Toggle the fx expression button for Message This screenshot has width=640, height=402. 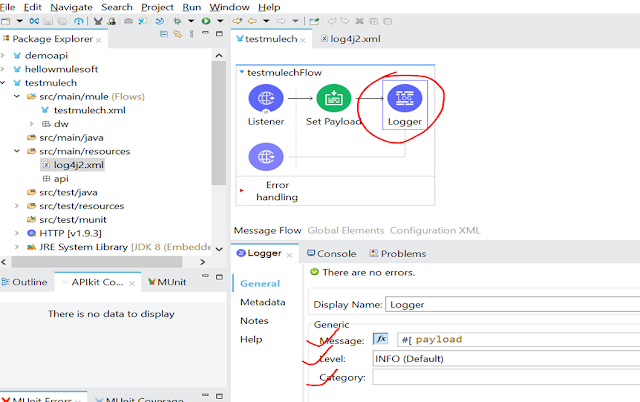click(380, 339)
